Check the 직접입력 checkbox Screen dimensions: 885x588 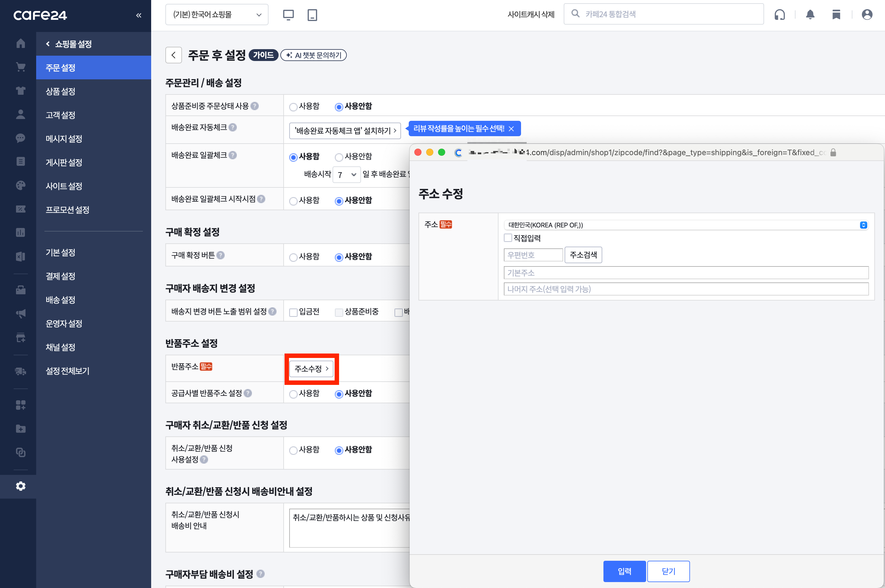(x=508, y=238)
